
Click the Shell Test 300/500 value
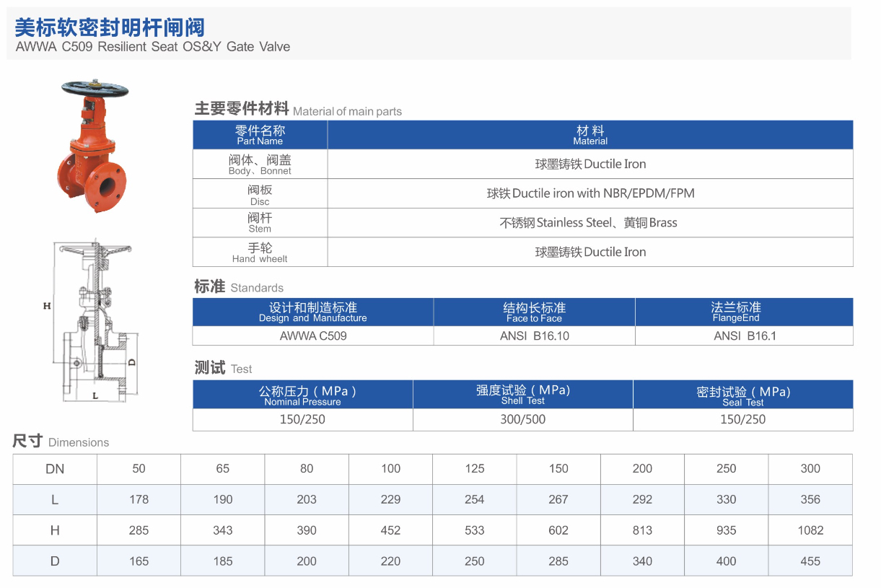(522, 419)
